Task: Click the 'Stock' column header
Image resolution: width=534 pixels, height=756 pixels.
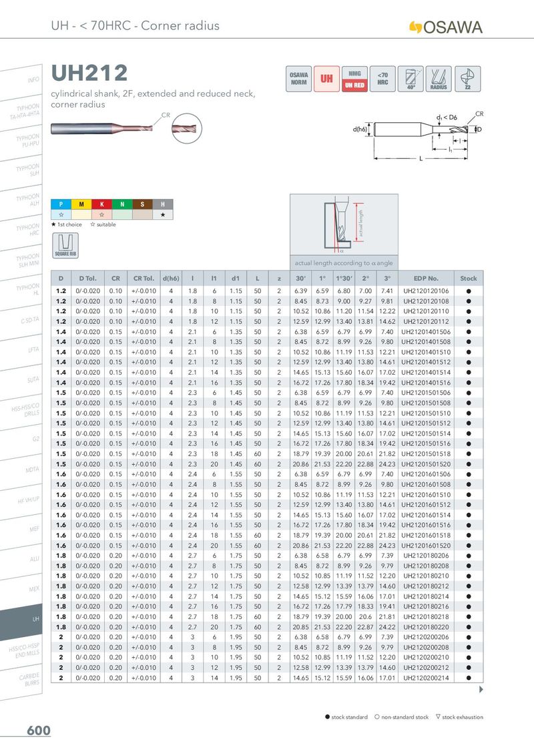Action: [x=469, y=278]
